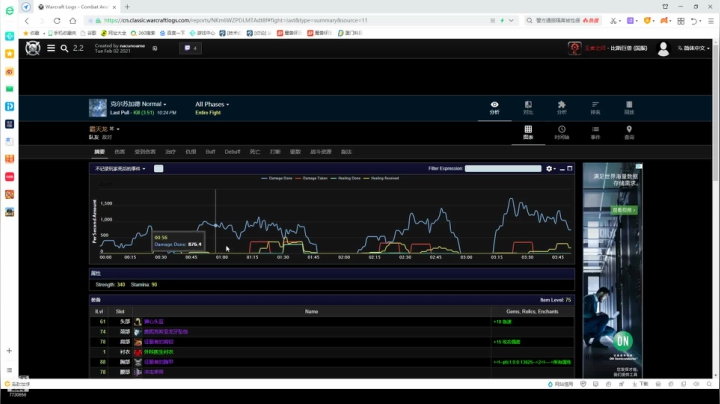Viewport: 720px width, 404px height.
Task: Switch to the Debuff tab
Action: click(x=232, y=152)
